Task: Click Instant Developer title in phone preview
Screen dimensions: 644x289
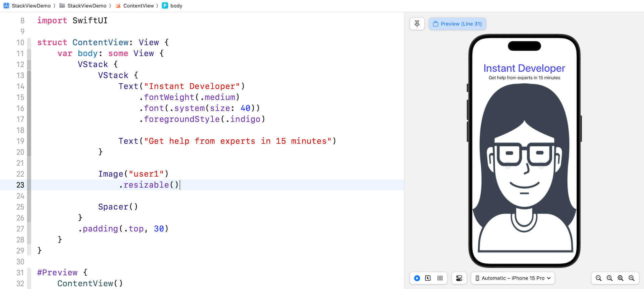Action: pyautogui.click(x=524, y=68)
